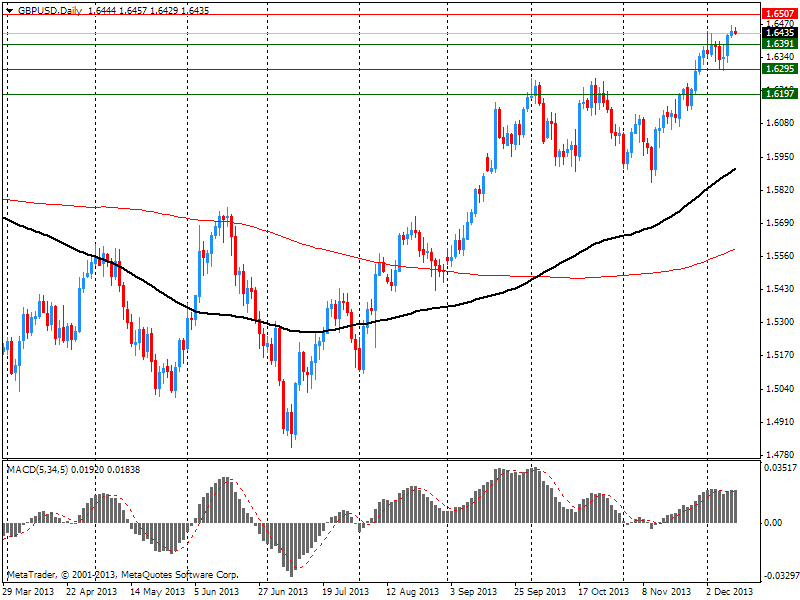Click the 27 Jun 2013 date label
This screenshot has height=600, width=800.
point(284,591)
